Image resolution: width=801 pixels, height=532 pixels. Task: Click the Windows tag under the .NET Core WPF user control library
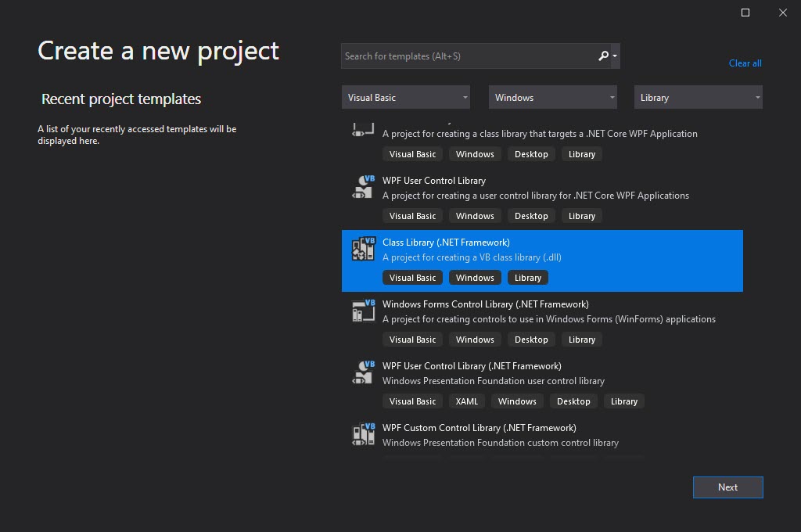coord(475,216)
